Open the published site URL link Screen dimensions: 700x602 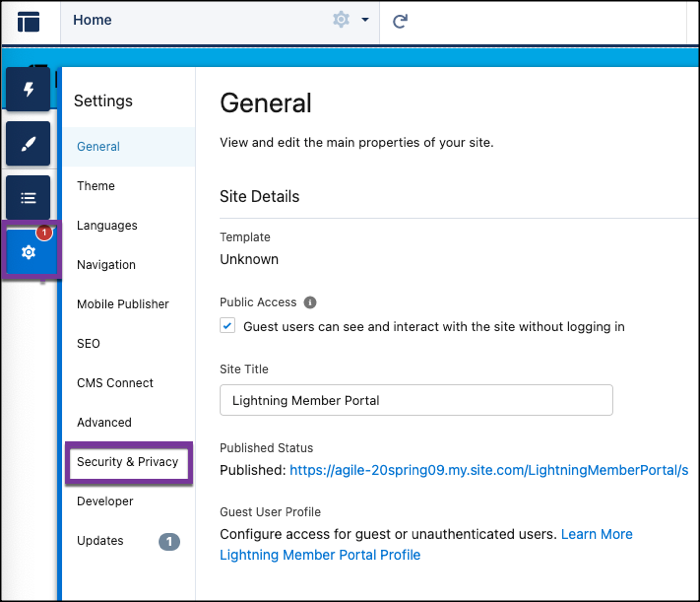click(x=489, y=469)
